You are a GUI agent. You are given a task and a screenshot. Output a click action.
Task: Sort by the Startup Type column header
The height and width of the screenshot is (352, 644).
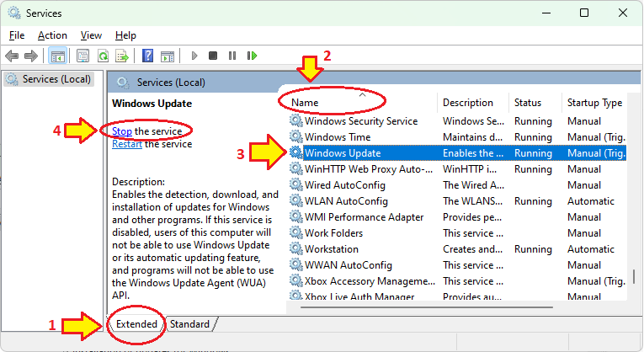click(594, 103)
